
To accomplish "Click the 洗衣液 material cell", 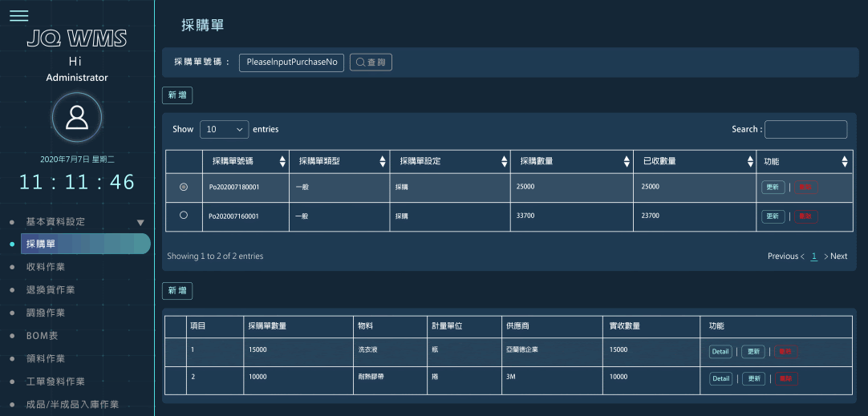I will [390, 352].
